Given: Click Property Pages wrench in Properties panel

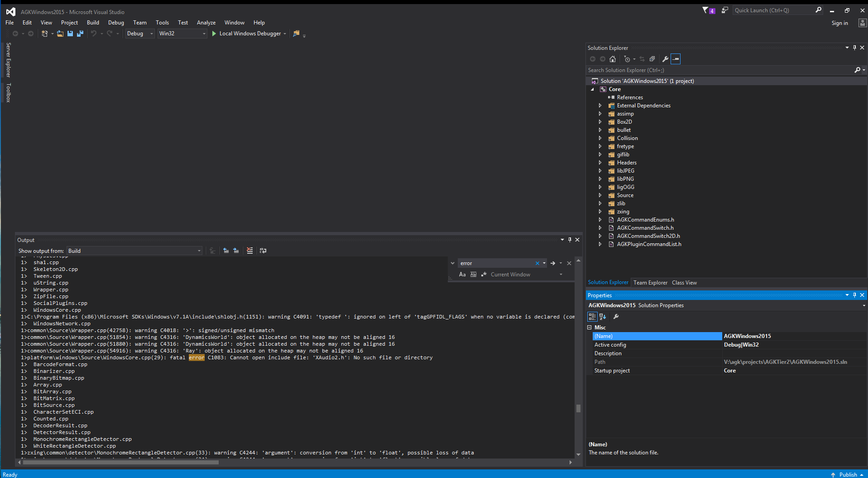Looking at the screenshot, I should (x=616, y=317).
